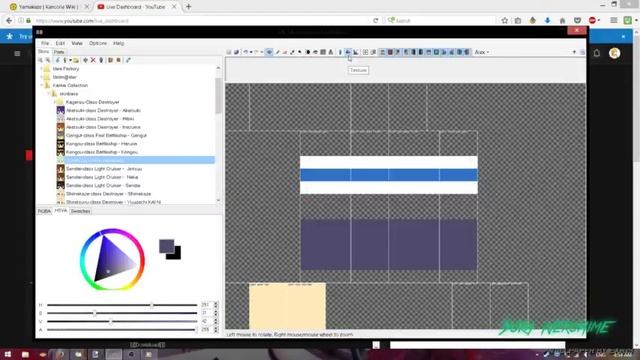Click the zoom in magnifier above skin tree
The width and height of the screenshot is (640, 360).
[x=40, y=60]
